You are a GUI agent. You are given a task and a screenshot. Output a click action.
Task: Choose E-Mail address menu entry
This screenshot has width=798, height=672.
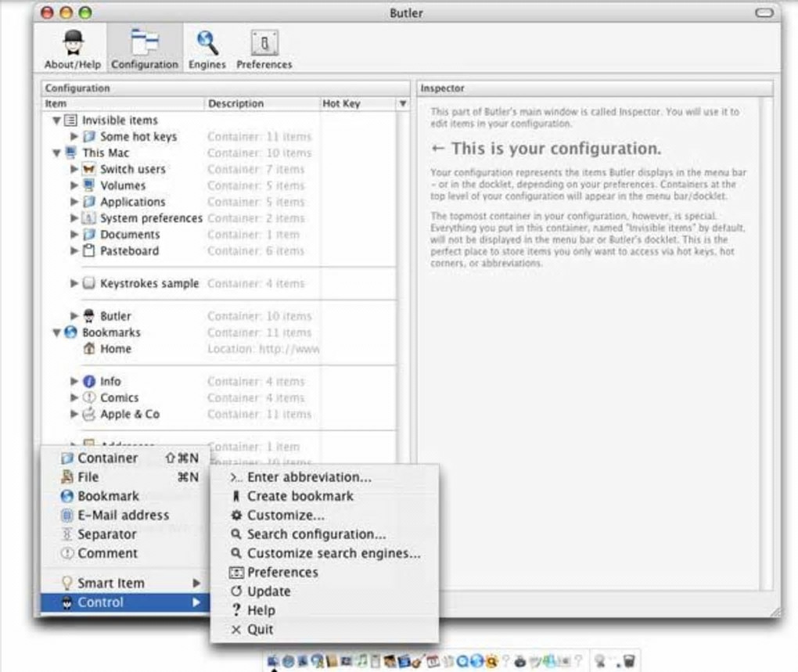coord(125,515)
